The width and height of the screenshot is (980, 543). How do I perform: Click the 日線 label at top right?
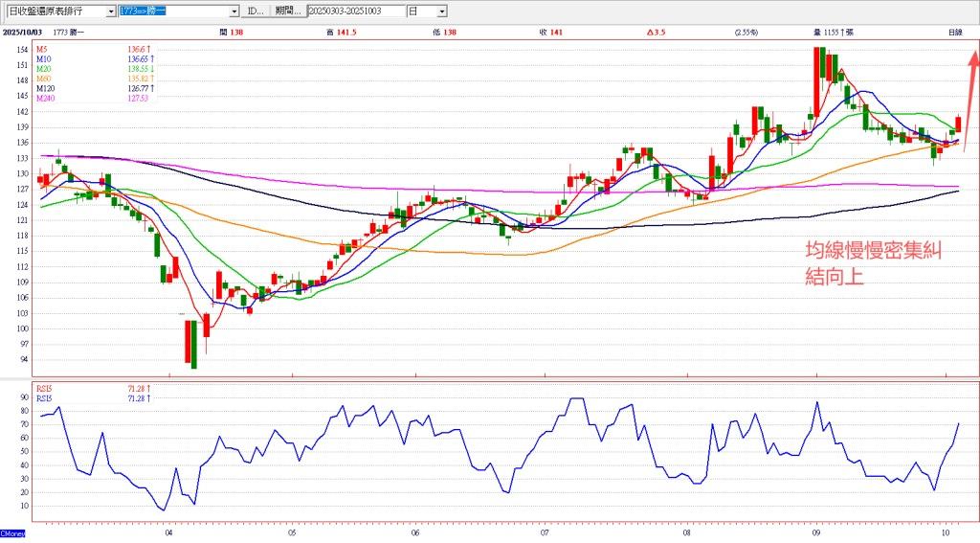click(x=955, y=33)
